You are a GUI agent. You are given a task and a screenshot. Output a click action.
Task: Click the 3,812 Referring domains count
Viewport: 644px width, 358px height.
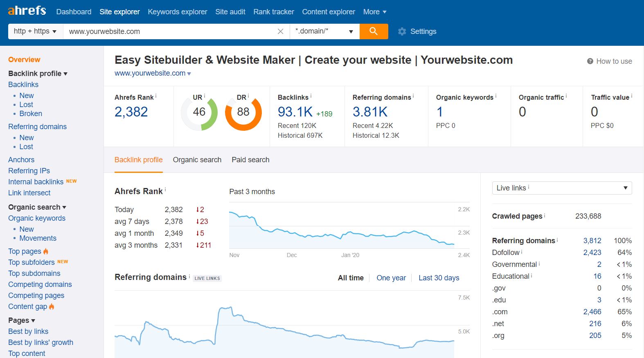(592, 241)
